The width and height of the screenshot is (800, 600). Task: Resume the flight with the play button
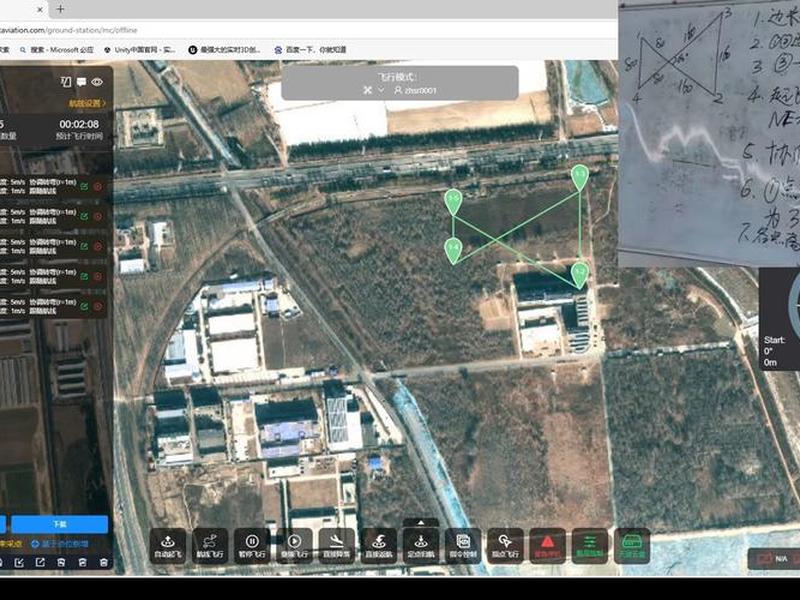(x=294, y=546)
